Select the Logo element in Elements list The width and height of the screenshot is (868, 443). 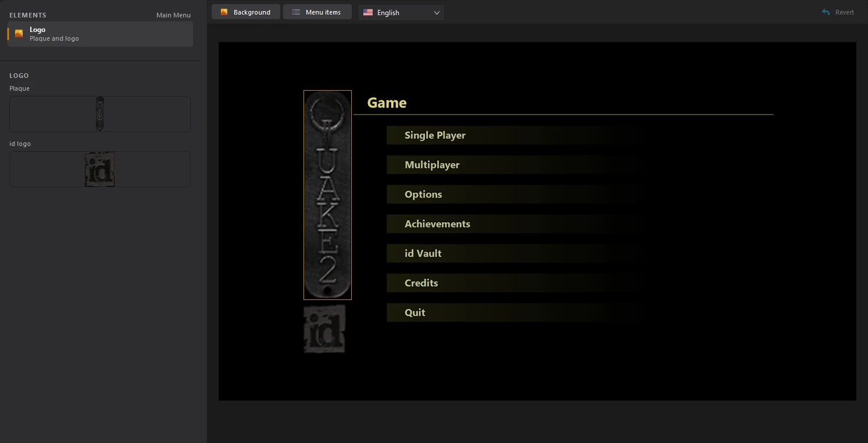100,34
